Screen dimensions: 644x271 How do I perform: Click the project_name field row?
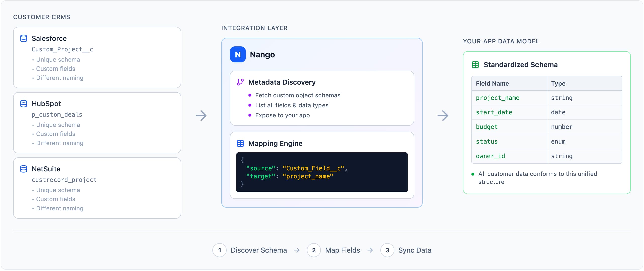coord(498,98)
